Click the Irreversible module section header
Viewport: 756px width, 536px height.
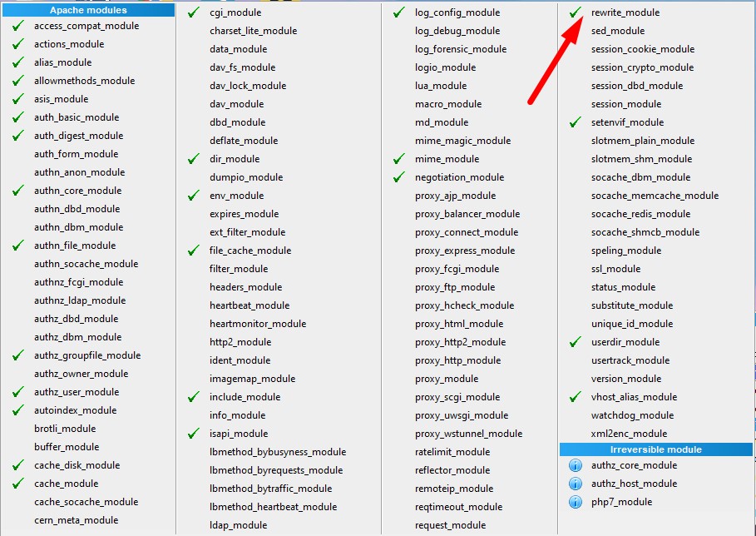[655, 449]
